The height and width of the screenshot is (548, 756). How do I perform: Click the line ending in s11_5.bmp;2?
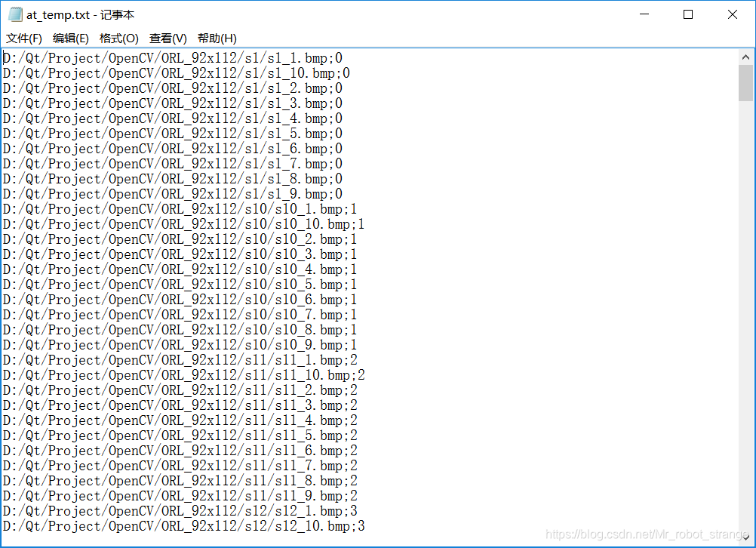pyautogui.click(x=180, y=436)
